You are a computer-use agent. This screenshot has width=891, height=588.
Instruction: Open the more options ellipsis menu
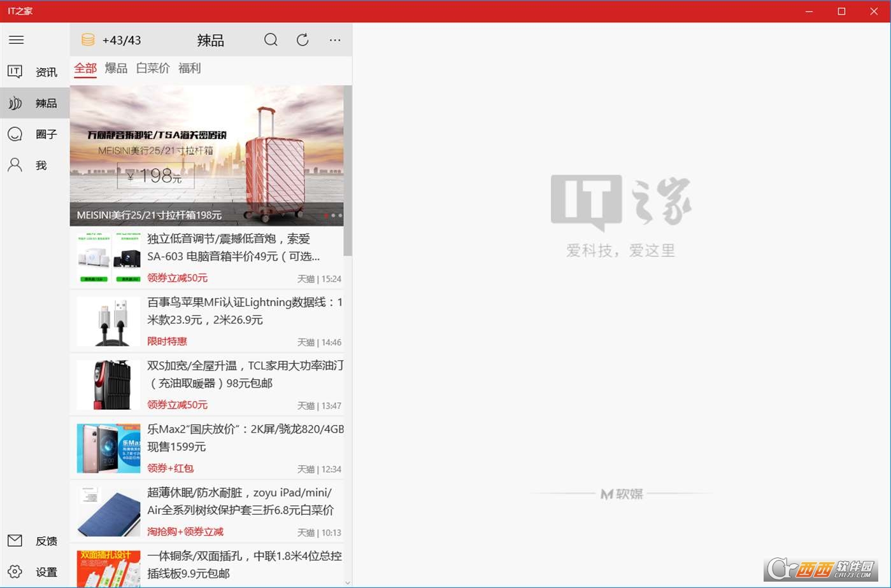click(335, 40)
